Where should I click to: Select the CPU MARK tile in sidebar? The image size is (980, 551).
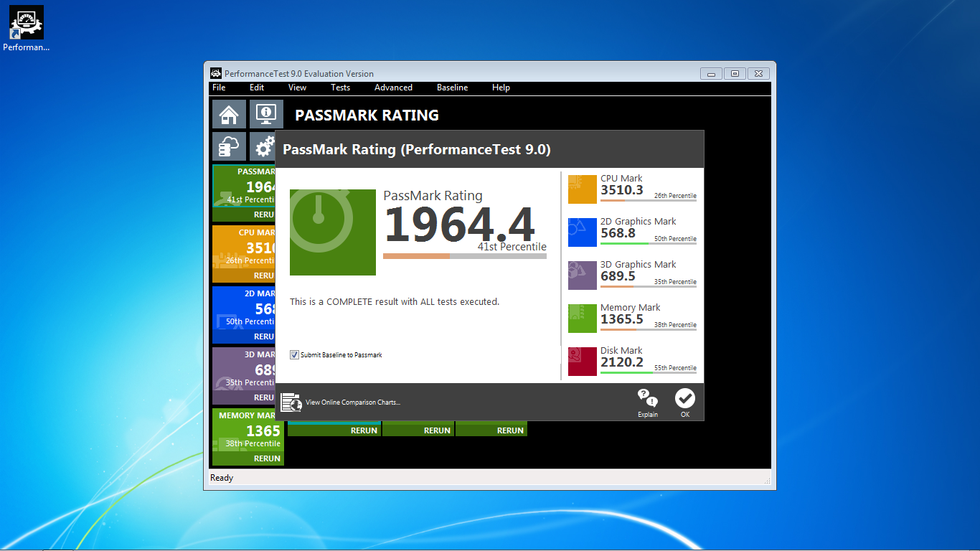coord(244,248)
